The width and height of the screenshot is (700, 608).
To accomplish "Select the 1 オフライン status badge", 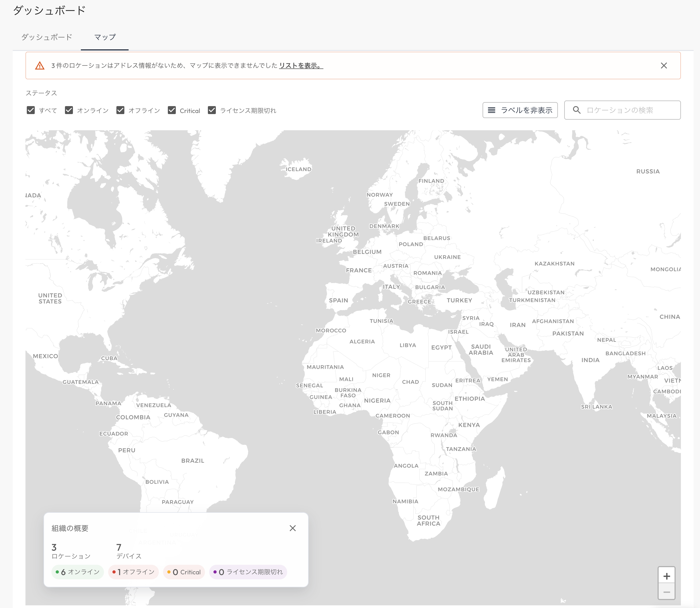I will pos(133,572).
